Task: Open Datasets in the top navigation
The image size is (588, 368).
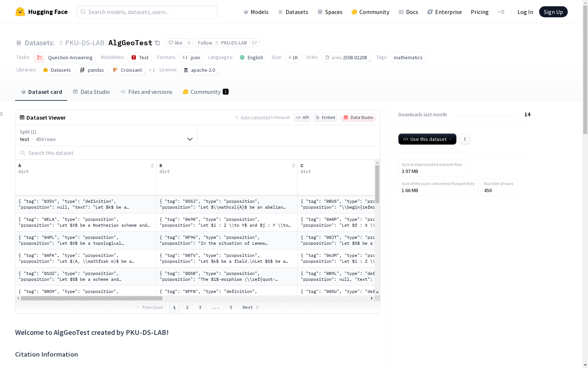Action: point(293,12)
